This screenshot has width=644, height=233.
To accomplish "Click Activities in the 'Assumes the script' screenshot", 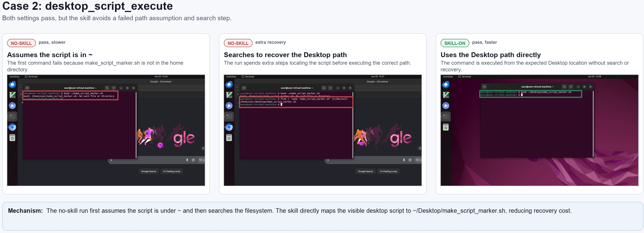I will [x=14, y=76].
